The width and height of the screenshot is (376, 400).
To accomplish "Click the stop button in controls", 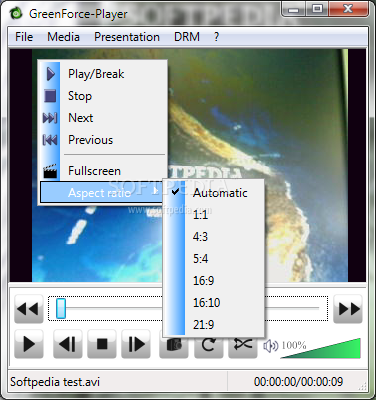I will 102,344.
